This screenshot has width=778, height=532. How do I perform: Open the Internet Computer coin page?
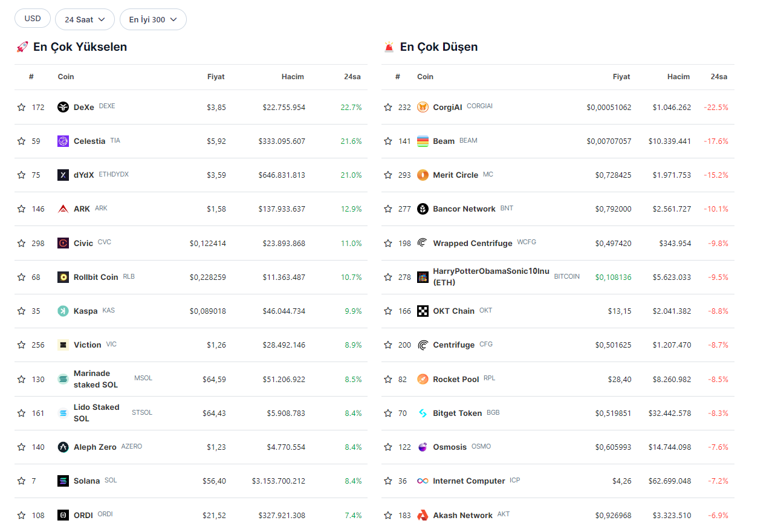[468, 481]
